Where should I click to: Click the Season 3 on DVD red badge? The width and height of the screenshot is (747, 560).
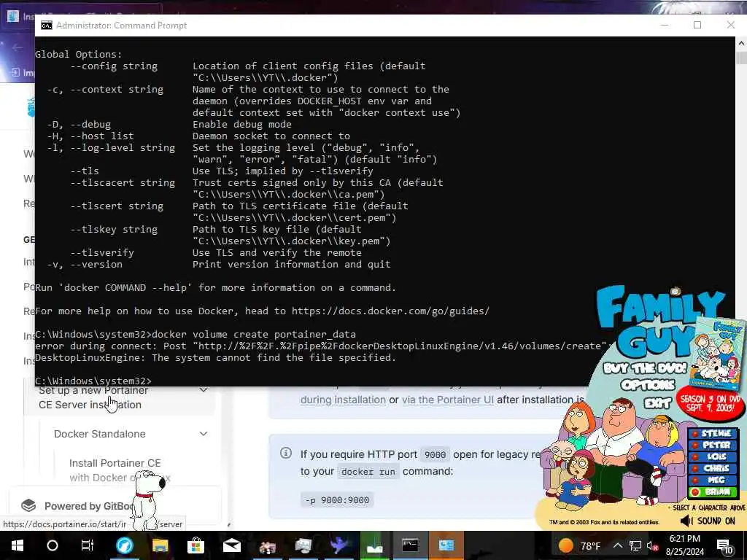click(x=711, y=404)
